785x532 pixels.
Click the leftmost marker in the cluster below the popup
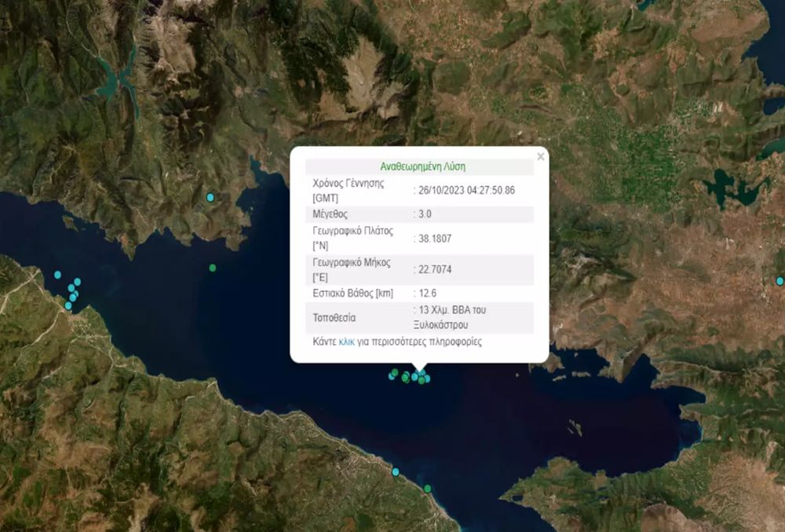[392, 376]
